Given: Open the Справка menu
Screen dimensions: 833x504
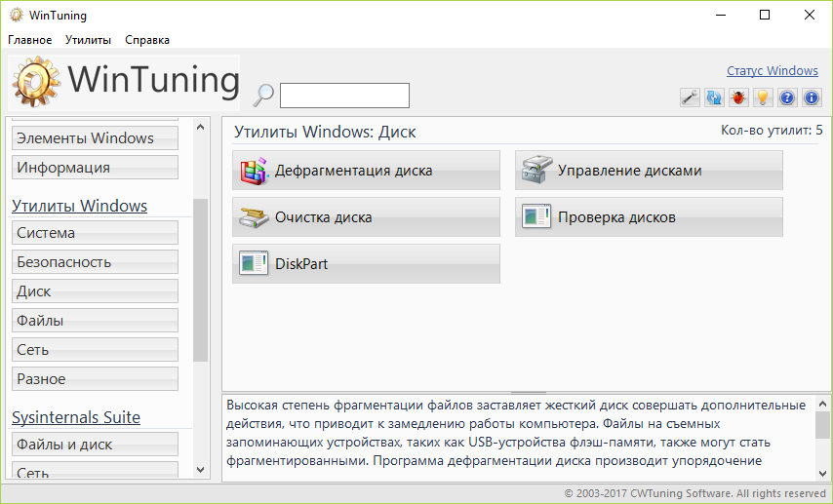Looking at the screenshot, I should click(x=147, y=40).
